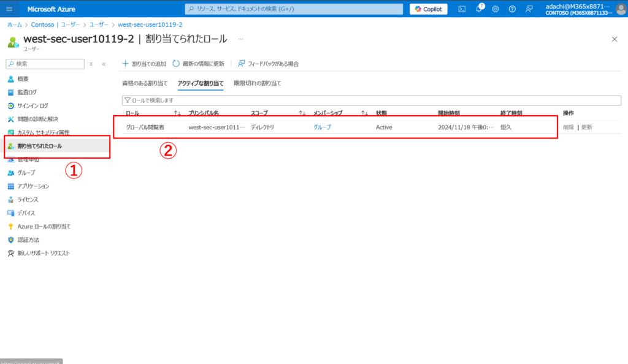Open the feedback icon in top bar

click(529, 9)
